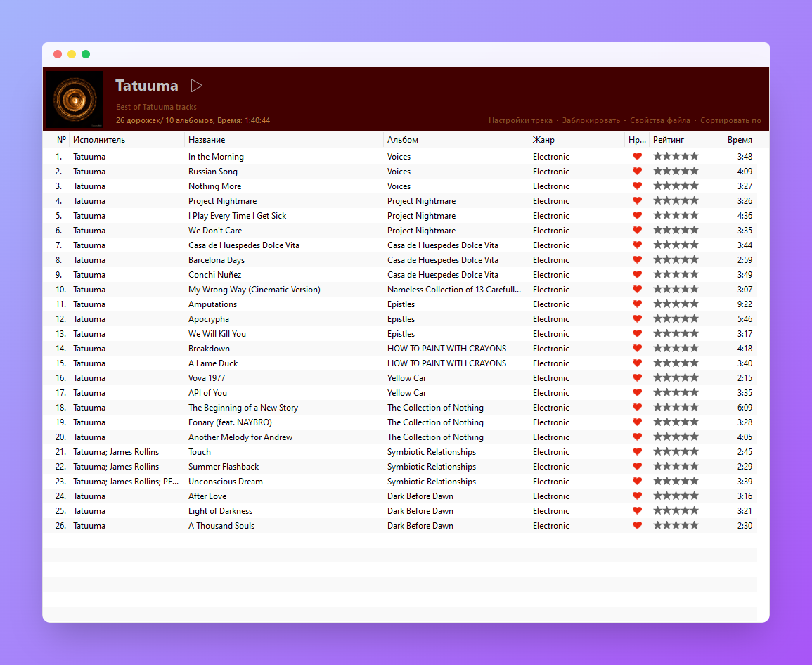Viewport: 812px width, 665px height.
Task: Set star rating for Vova 1977
Action: pyautogui.click(x=676, y=377)
